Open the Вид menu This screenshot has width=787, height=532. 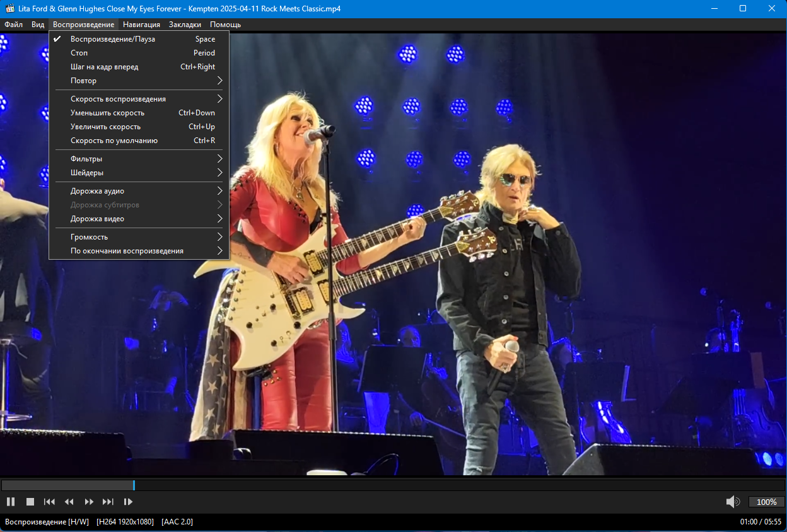click(x=38, y=25)
